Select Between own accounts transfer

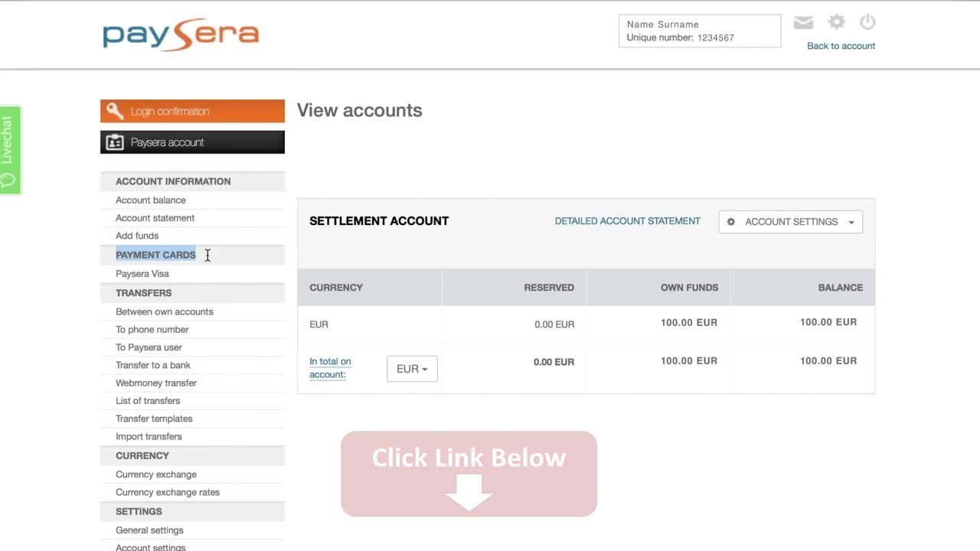coord(165,312)
